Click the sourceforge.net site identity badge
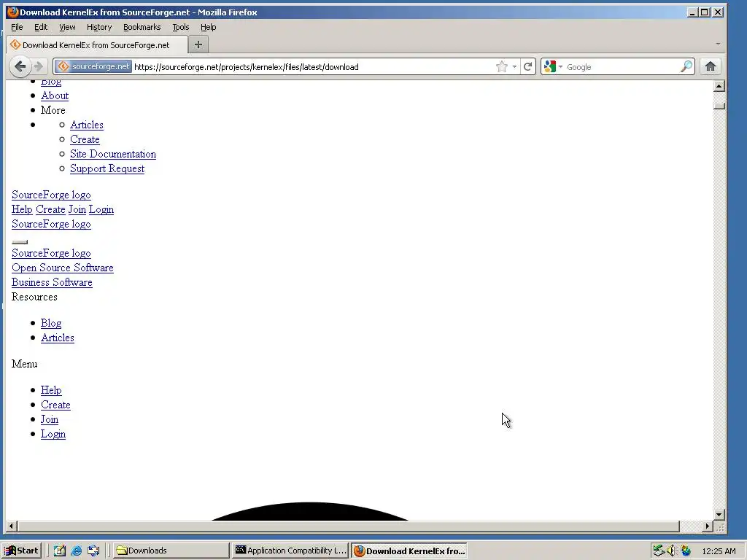 pyautogui.click(x=93, y=66)
